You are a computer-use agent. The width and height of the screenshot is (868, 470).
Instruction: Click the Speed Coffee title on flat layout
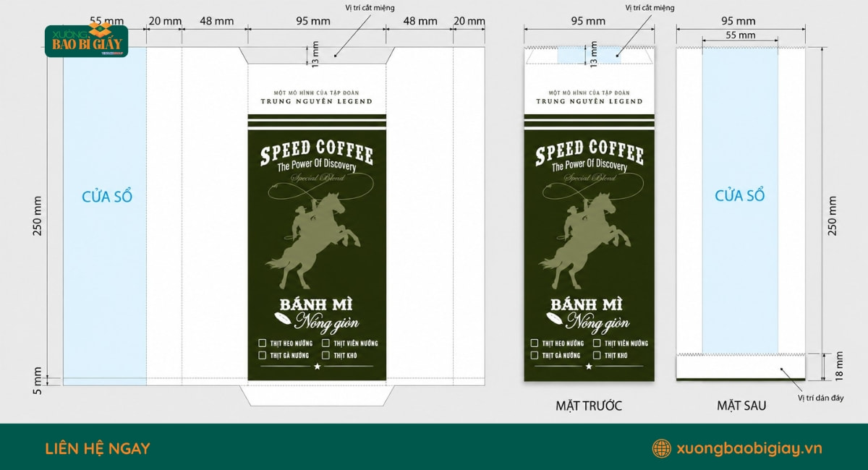pyautogui.click(x=317, y=153)
